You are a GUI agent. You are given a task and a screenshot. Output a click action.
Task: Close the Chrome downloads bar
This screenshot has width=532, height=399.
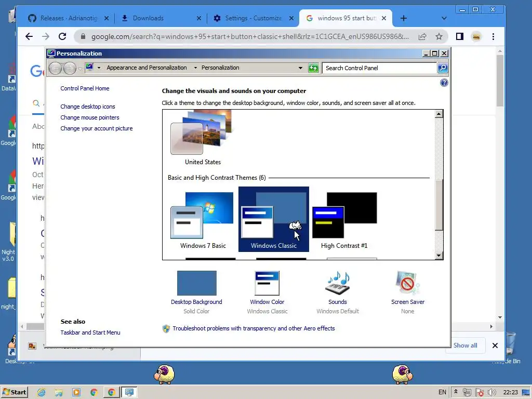pyautogui.click(x=495, y=345)
